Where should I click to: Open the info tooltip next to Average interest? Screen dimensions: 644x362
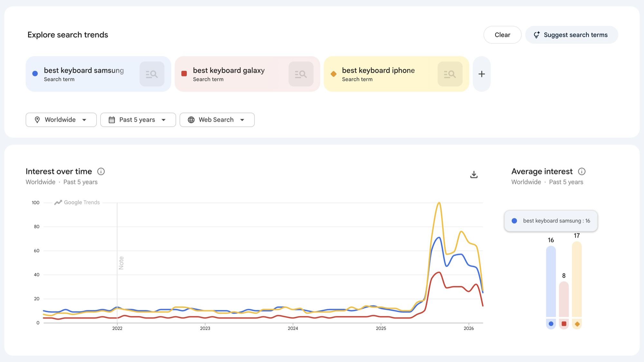[582, 171]
